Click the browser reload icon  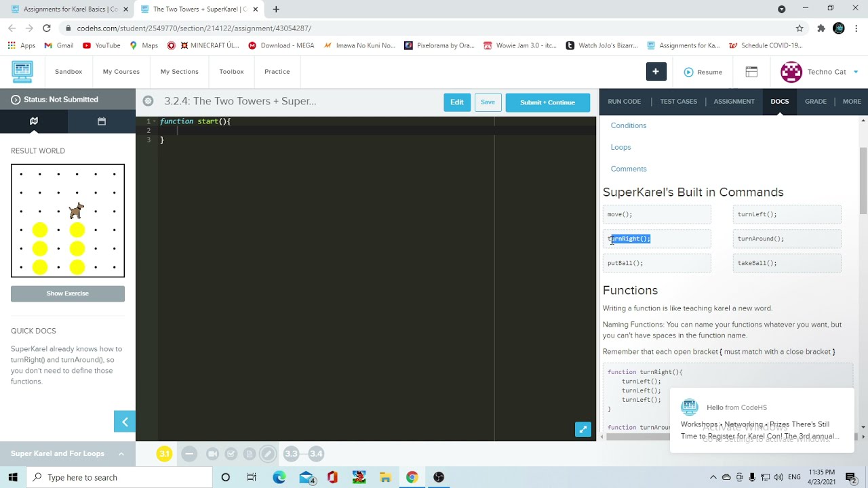pyautogui.click(x=47, y=28)
